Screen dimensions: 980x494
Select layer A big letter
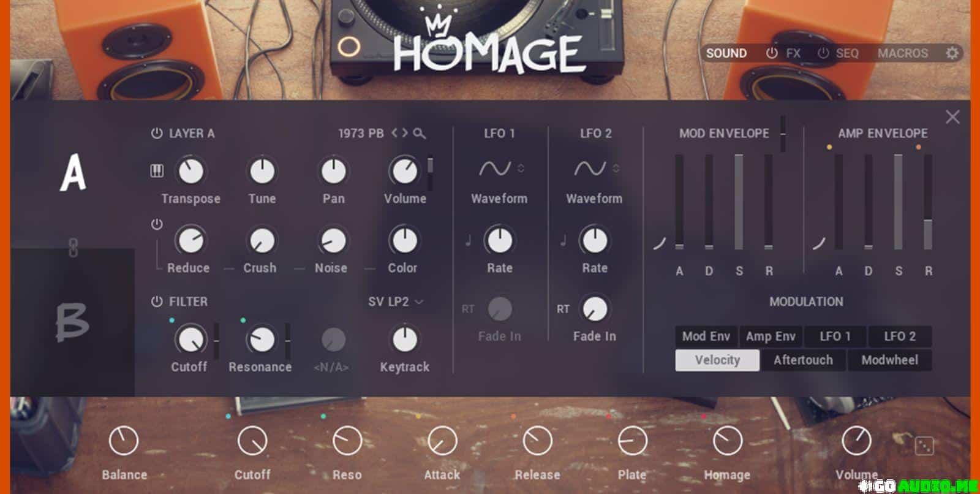pyautogui.click(x=73, y=172)
